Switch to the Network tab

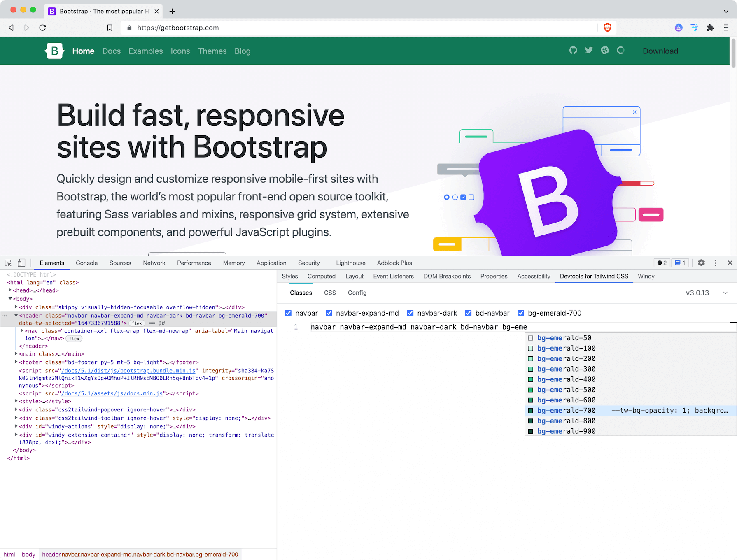pos(154,263)
